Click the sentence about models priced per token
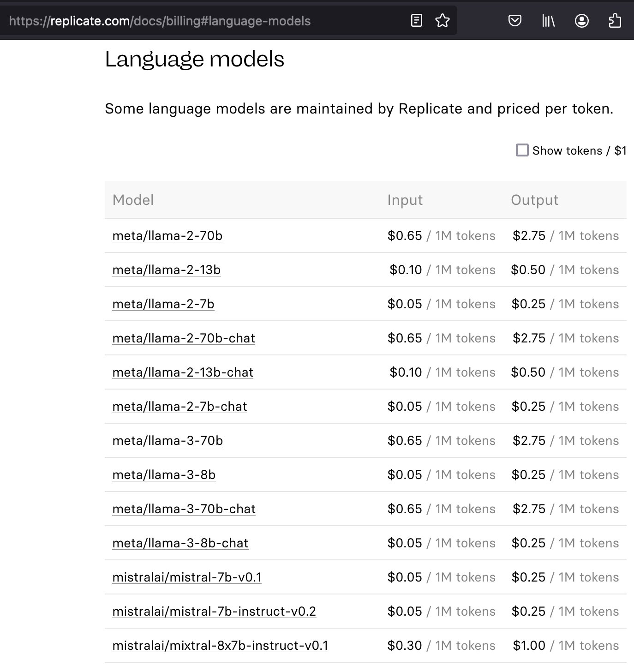Viewport: 634px width, 672px height. (x=359, y=109)
